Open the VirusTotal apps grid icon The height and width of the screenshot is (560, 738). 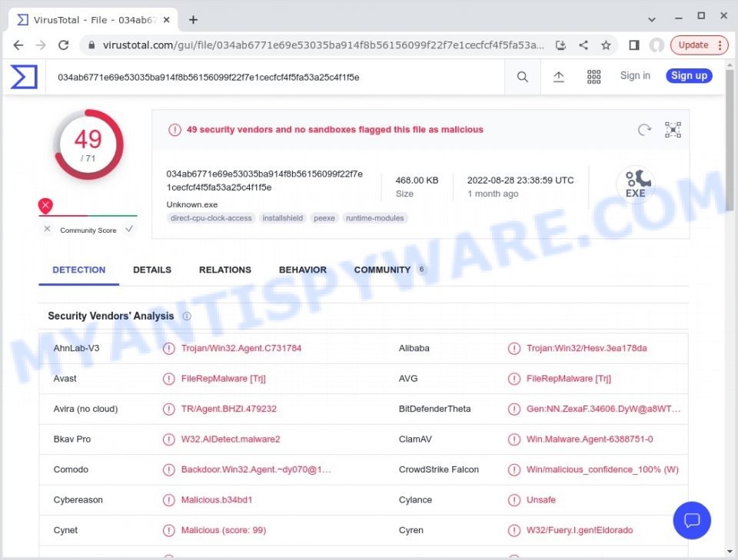(593, 76)
